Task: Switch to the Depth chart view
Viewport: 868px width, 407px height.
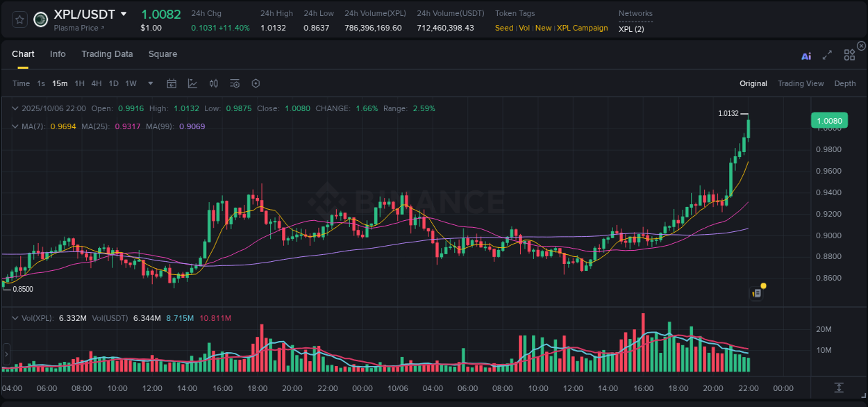Action: (x=845, y=83)
